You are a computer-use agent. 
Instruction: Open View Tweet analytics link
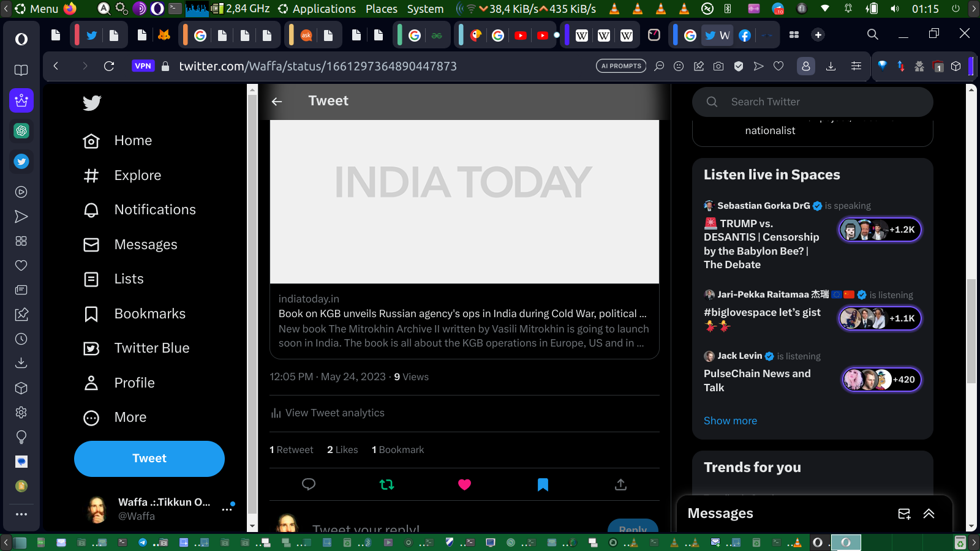328,413
